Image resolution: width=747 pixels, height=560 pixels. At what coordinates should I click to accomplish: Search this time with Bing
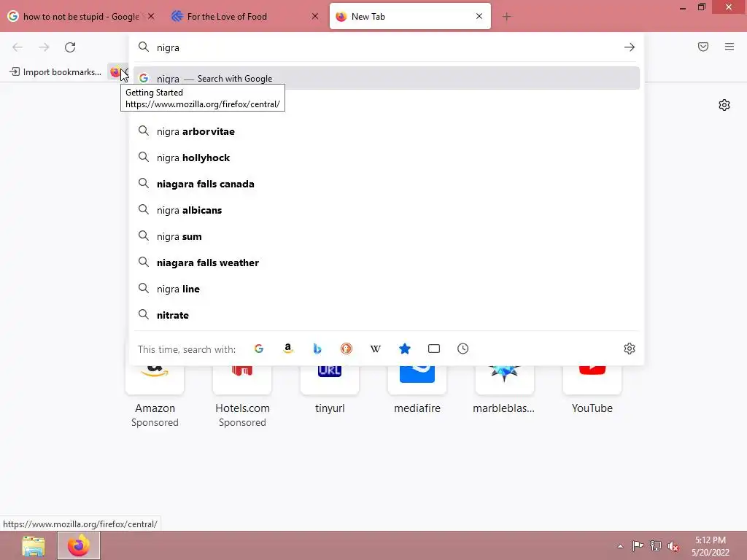click(317, 349)
